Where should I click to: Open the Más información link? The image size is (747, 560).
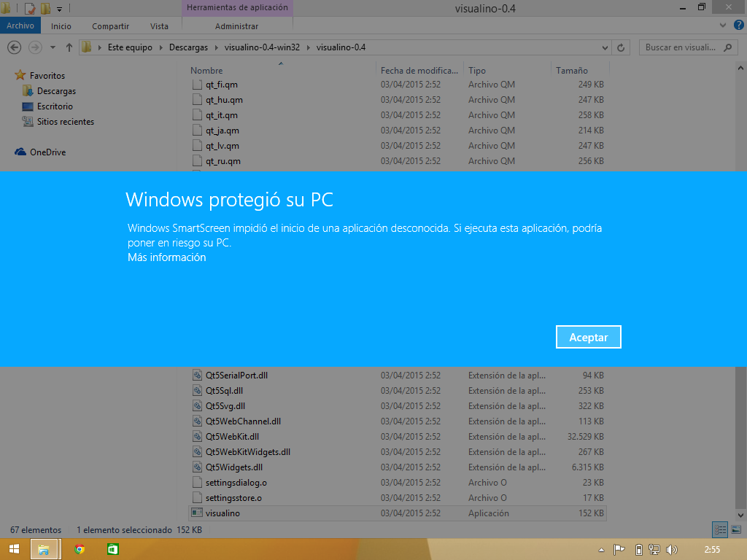coord(167,257)
